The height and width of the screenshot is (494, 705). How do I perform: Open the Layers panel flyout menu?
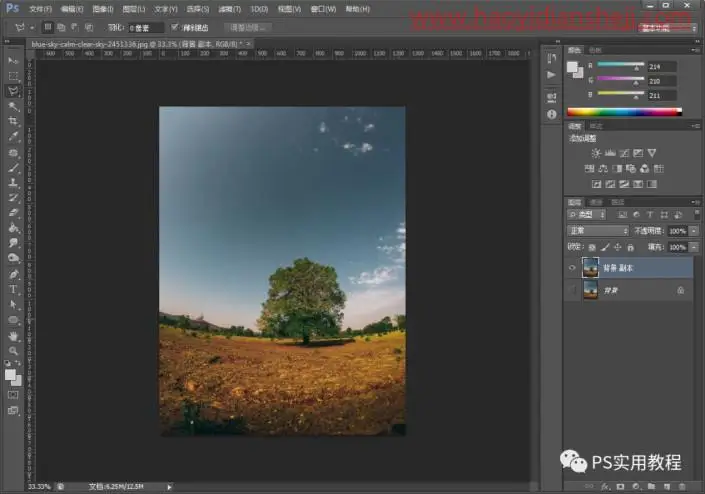click(695, 202)
